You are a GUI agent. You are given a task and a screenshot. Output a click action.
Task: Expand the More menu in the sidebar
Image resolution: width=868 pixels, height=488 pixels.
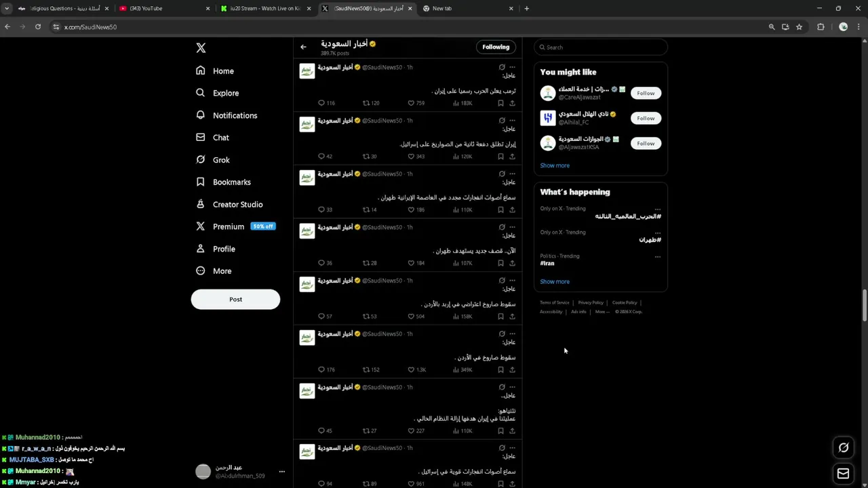coord(214,271)
